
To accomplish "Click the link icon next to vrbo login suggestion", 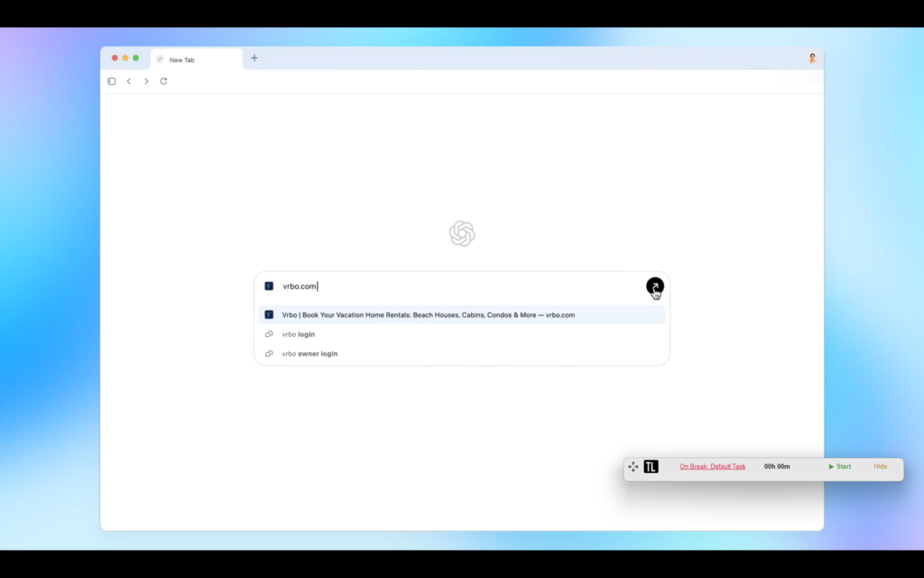I will pos(268,333).
